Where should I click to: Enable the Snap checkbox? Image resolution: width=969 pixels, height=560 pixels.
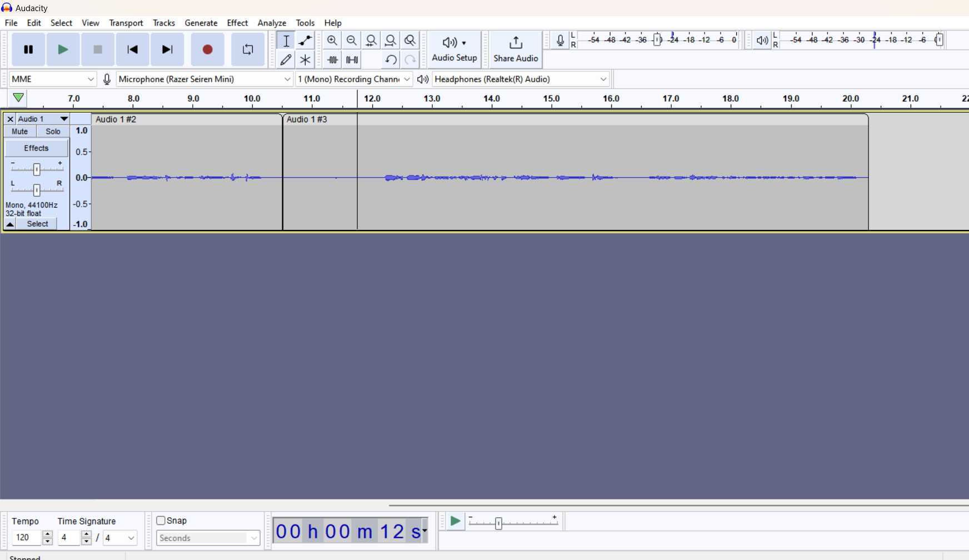click(162, 521)
